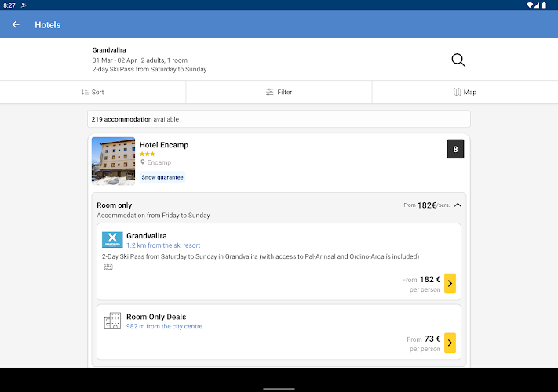Open Hotel Encamp photo thumbnail

tap(113, 161)
